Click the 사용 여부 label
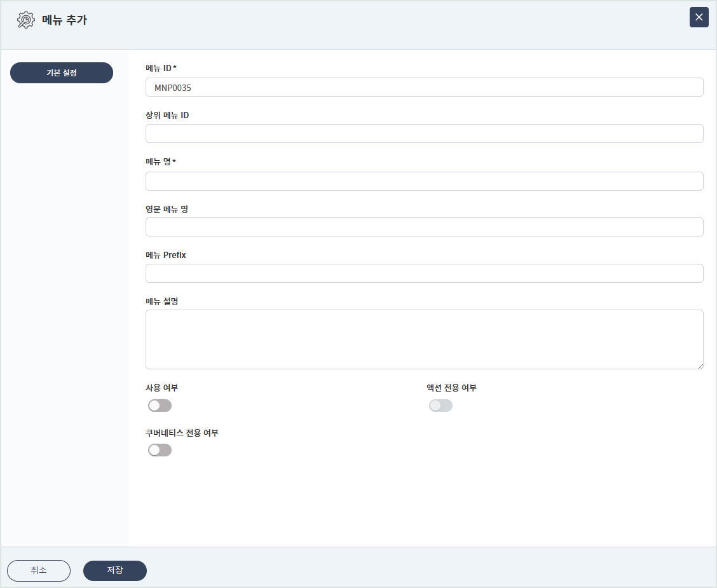Screen dimensions: 717x588 (x=162, y=388)
